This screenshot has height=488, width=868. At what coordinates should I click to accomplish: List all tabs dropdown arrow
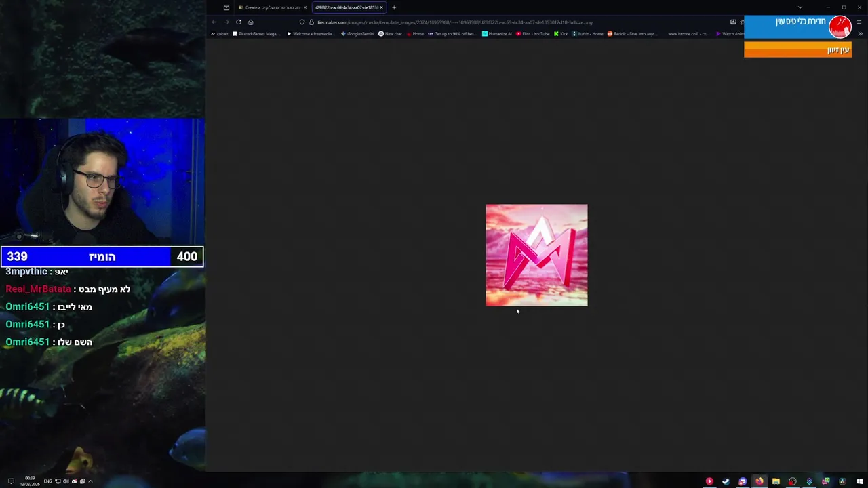[x=800, y=7]
